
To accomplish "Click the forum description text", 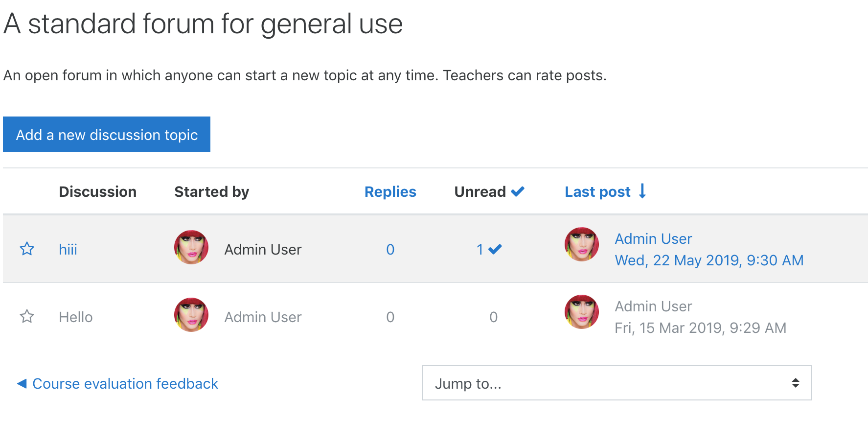I will [x=305, y=75].
